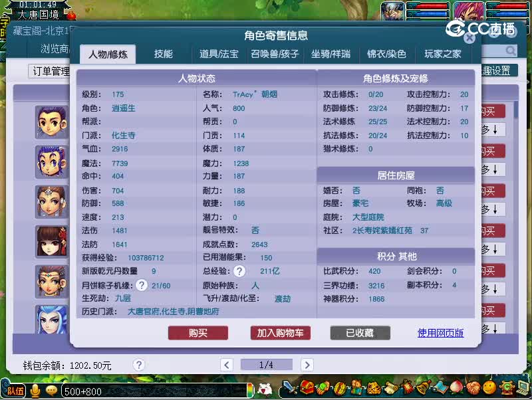Select the first character avatar in list
Image resolution: width=532 pixels, height=400 pixels.
pos(52,122)
